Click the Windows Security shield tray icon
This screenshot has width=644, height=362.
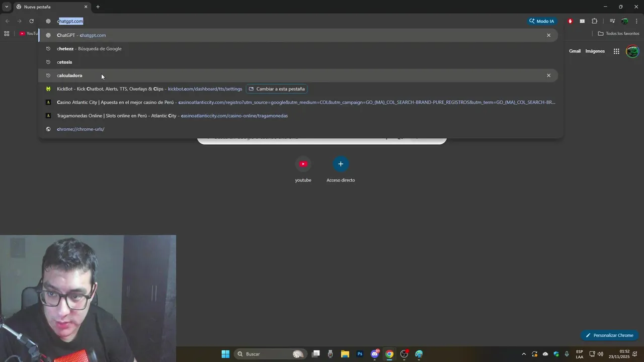(x=556, y=354)
